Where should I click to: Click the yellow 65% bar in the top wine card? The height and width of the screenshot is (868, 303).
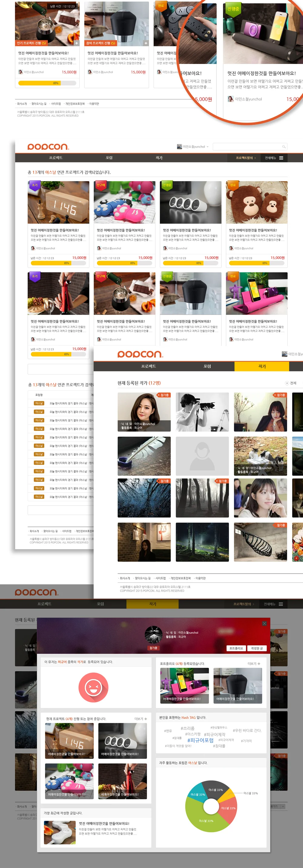pos(39,83)
